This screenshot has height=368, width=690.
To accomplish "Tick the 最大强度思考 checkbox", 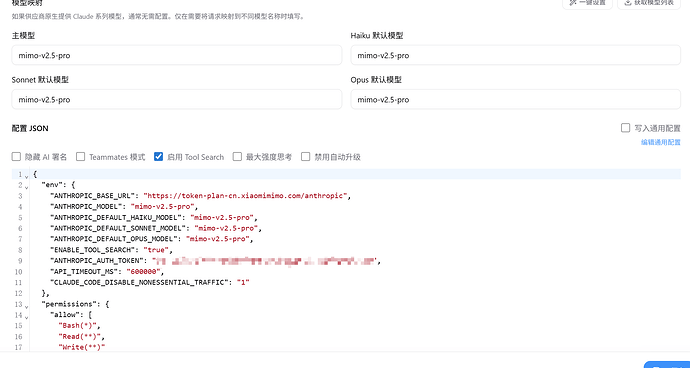I will [237, 157].
